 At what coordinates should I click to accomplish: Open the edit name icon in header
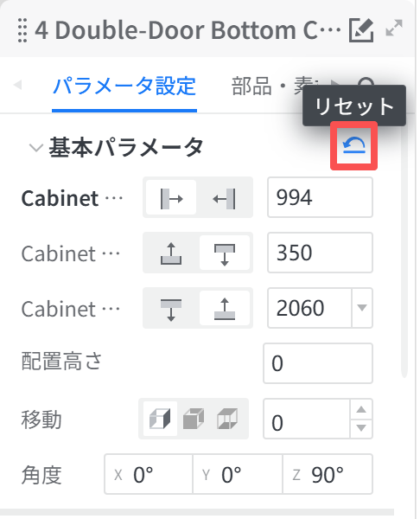click(x=361, y=30)
